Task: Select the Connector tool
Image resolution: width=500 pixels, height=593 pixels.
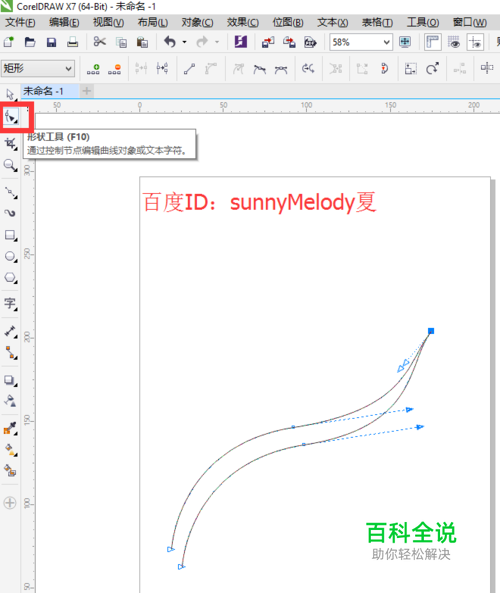Action: click(10, 352)
